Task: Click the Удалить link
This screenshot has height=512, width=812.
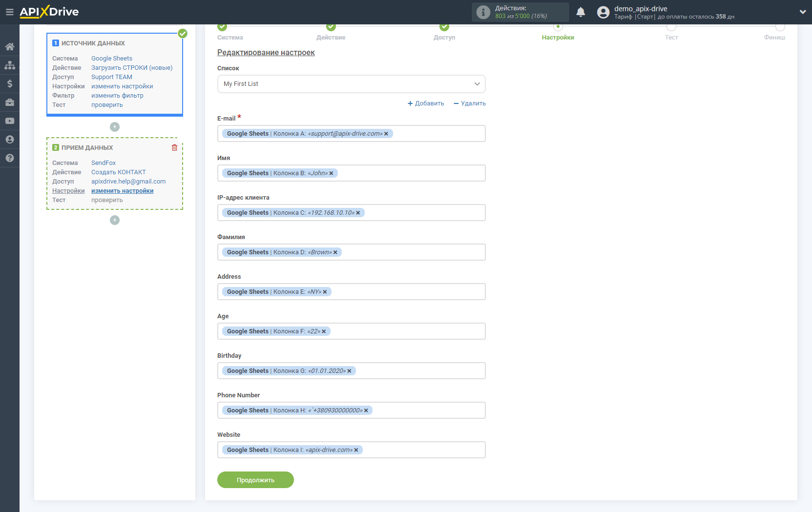Action: [470, 103]
